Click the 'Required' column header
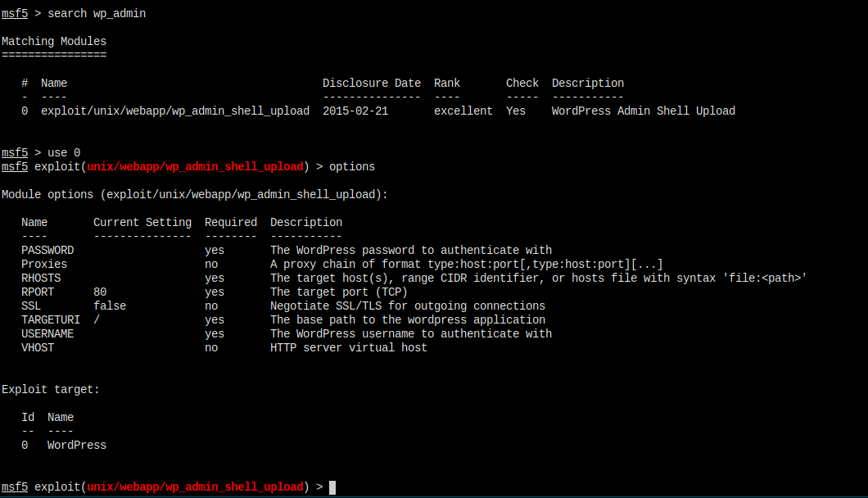The width and height of the screenshot is (868, 498). click(x=231, y=222)
